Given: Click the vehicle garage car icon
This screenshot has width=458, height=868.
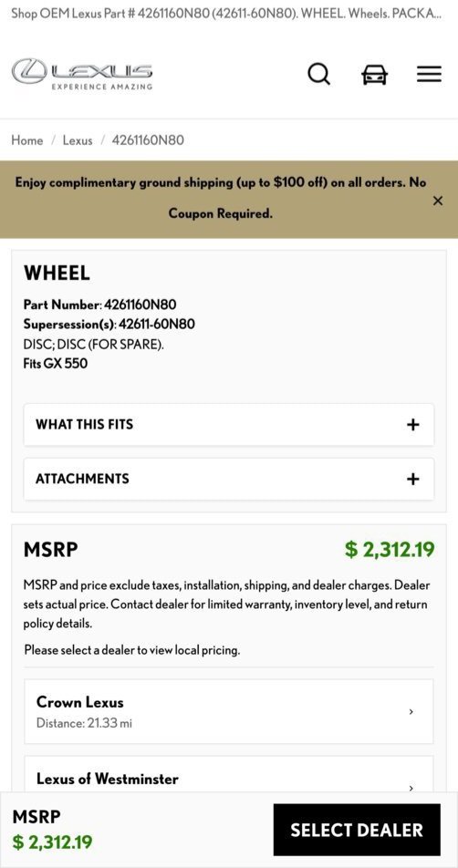Looking at the screenshot, I should [375, 74].
